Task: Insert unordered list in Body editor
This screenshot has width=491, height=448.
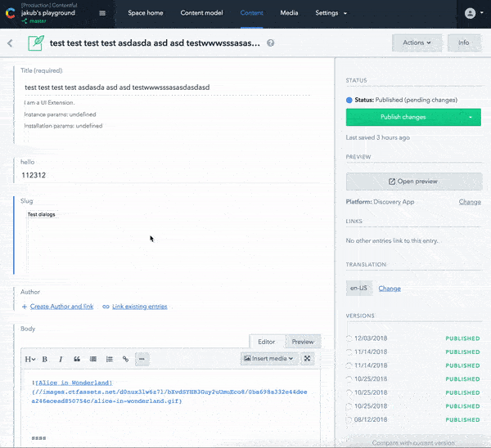Action: 93,359
